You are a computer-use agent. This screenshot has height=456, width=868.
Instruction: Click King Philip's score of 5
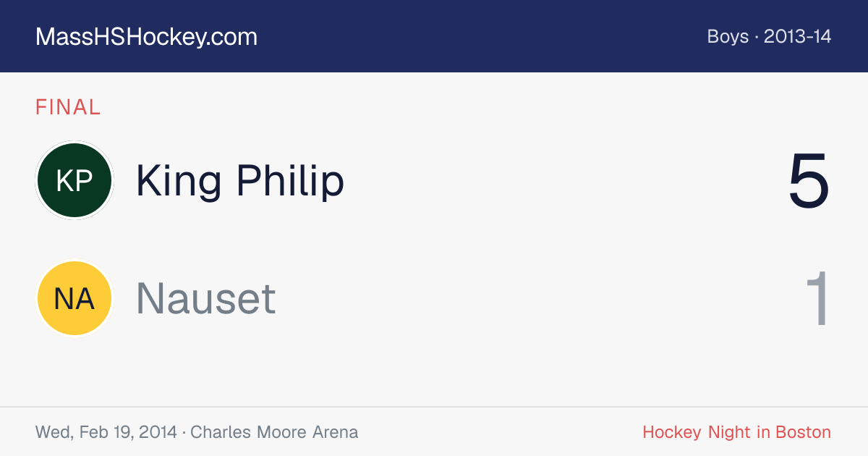pyautogui.click(x=809, y=181)
